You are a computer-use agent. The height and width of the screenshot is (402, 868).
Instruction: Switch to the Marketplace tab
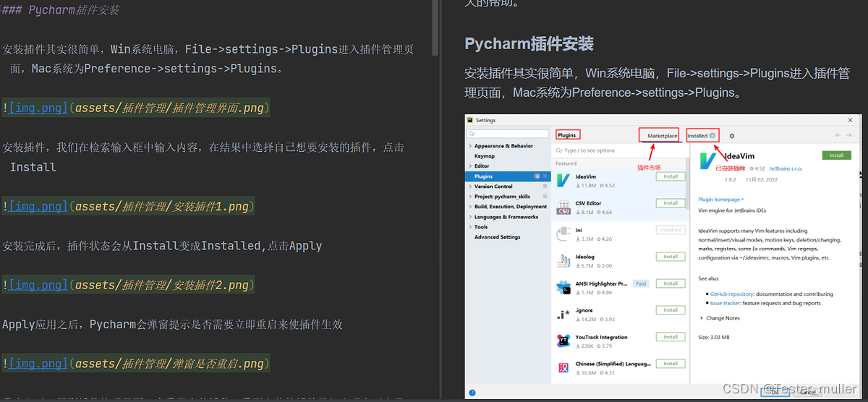pyautogui.click(x=662, y=136)
